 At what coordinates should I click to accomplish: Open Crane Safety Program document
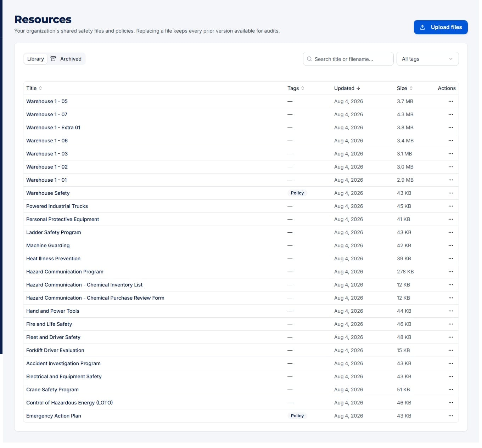coord(52,390)
